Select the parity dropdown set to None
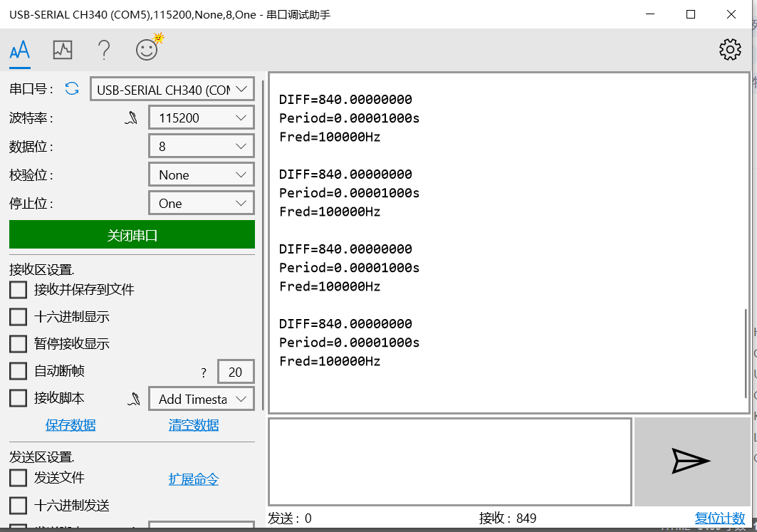This screenshot has height=532, width=757. 201,174
